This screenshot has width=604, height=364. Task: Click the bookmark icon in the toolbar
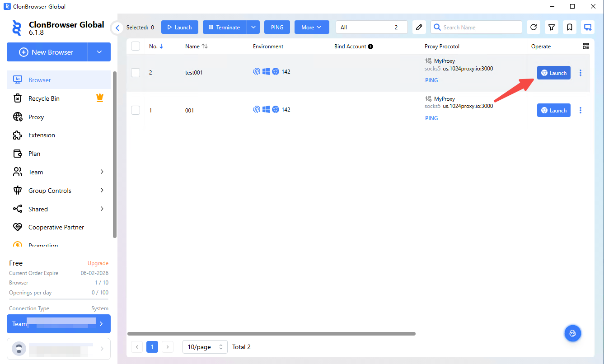(570, 28)
